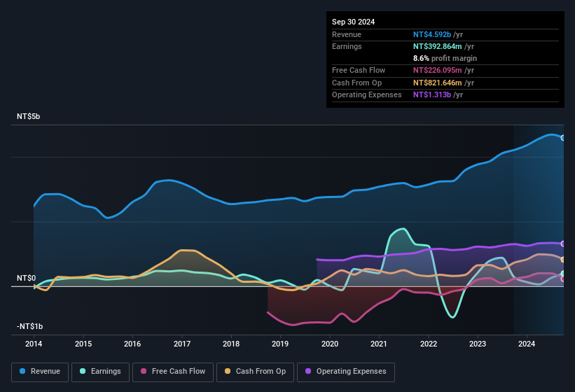This screenshot has height=392, width=575.
Task: Toggle the Operating Expenses legend button
Action: pos(345,372)
